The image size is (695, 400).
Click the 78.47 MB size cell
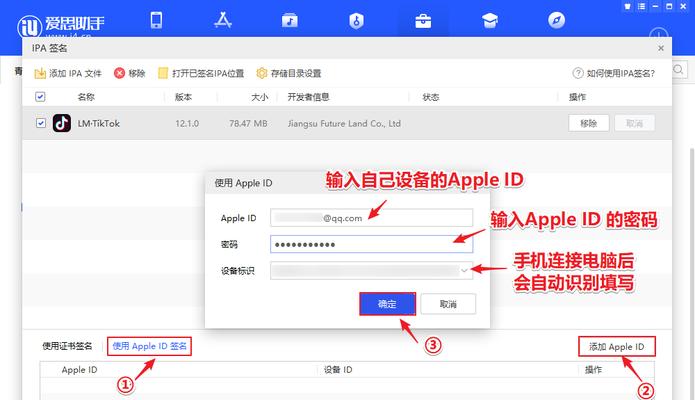248,123
